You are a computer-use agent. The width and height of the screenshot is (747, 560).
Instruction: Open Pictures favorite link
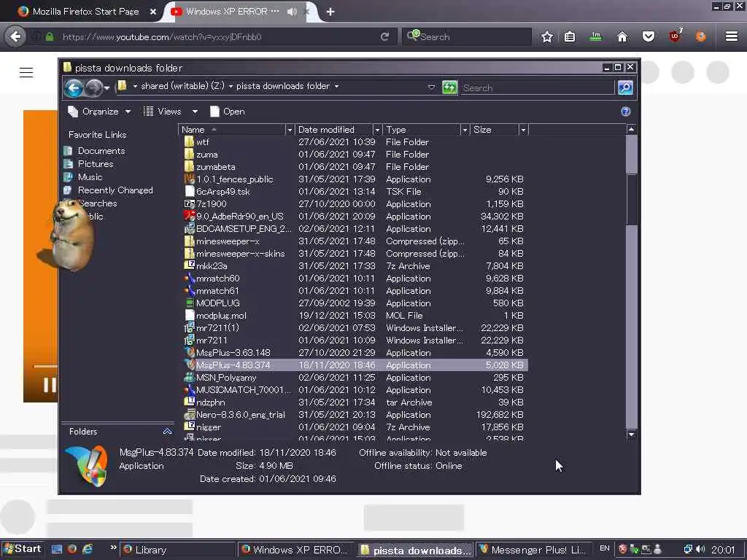pyautogui.click(x=96, y=164)
